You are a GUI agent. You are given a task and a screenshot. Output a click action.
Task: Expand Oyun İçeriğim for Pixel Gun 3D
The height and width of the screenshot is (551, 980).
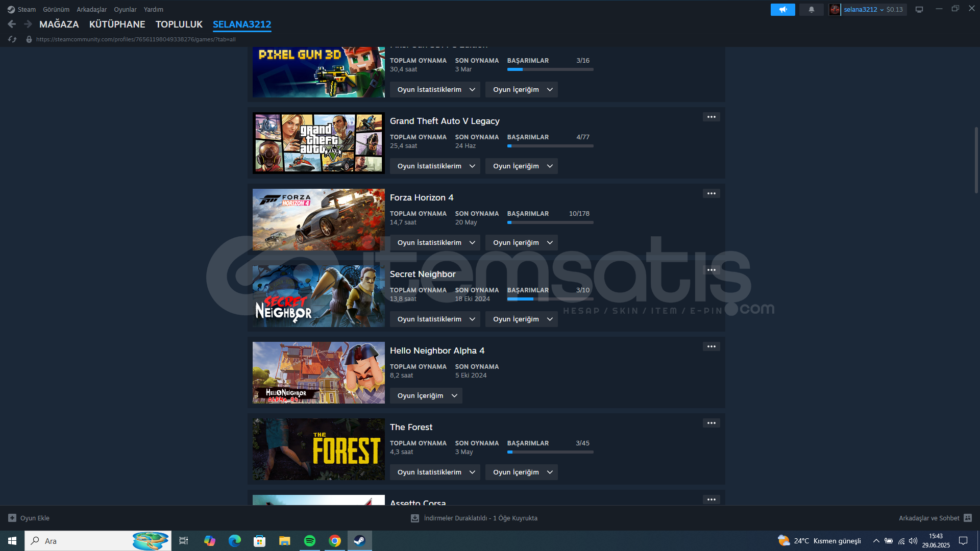pos(521,89)
